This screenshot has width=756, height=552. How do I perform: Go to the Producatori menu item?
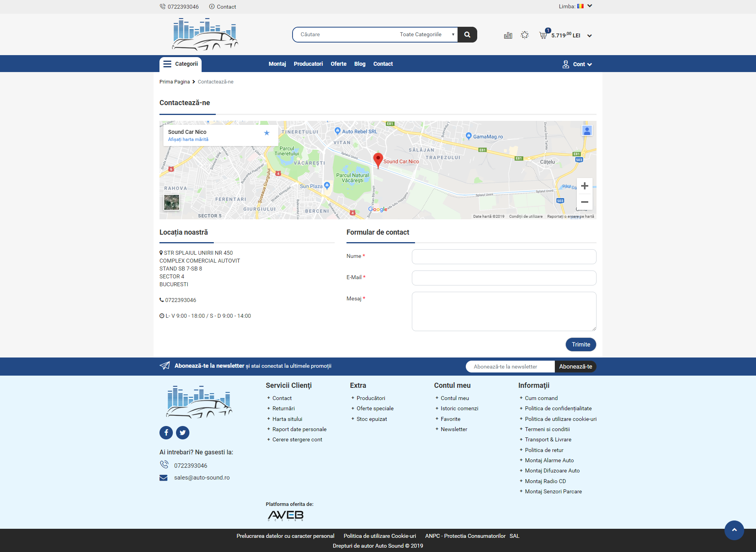click(x=308, y=64)
